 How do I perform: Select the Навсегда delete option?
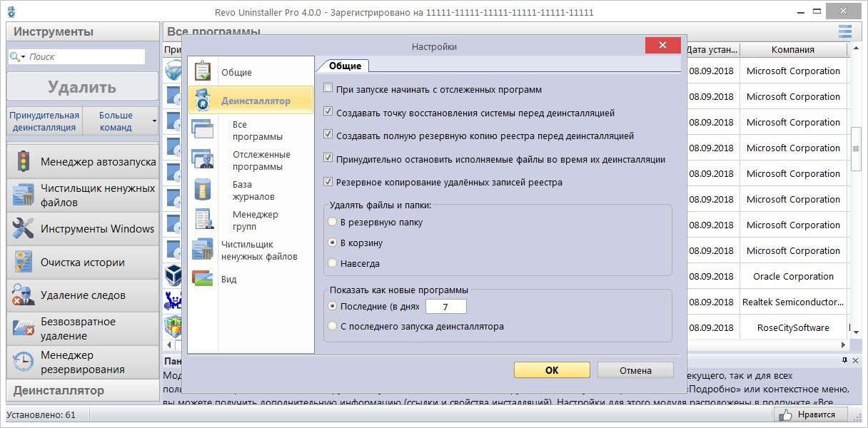pyautogui.click(x=333, y=263)
